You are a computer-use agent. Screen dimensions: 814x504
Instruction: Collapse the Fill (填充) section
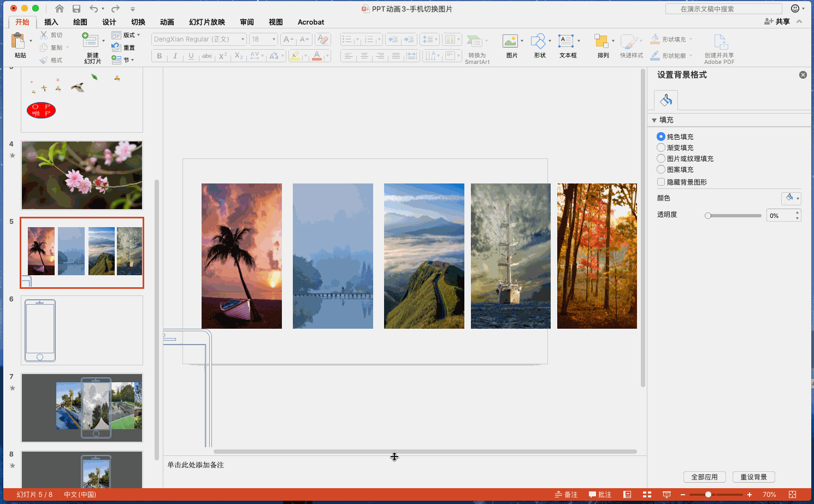pos(654,120)
